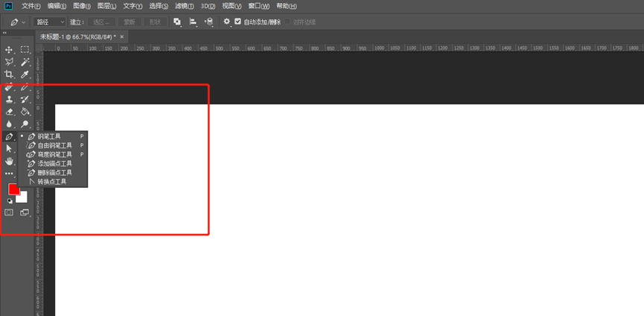
Task: Select the Hand tool
Action: pyautogui.click(x=9, y=161)
